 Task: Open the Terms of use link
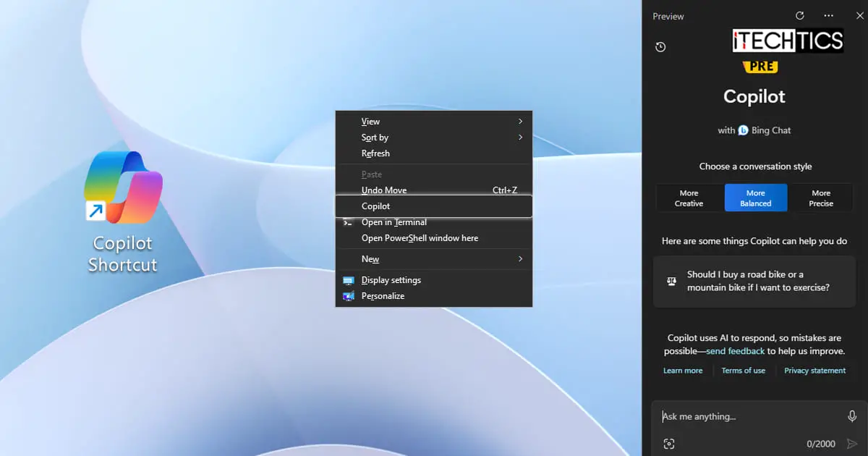click(x=743, y=371)
